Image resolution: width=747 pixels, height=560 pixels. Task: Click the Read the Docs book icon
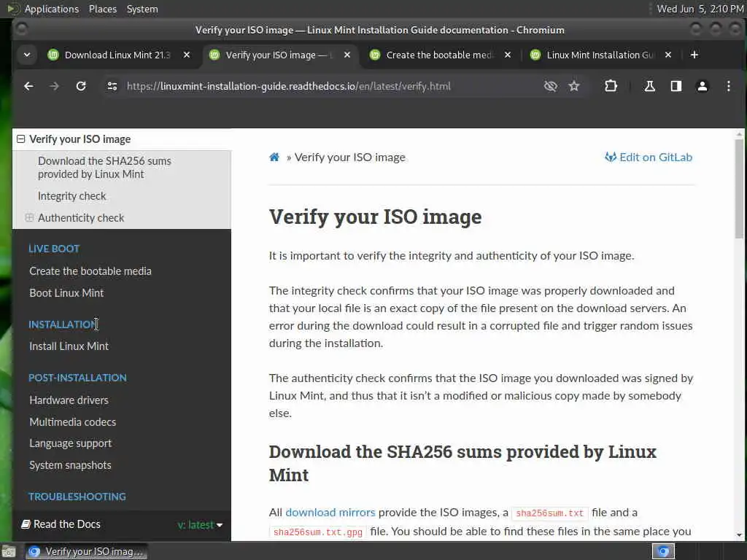pos(26,524)
